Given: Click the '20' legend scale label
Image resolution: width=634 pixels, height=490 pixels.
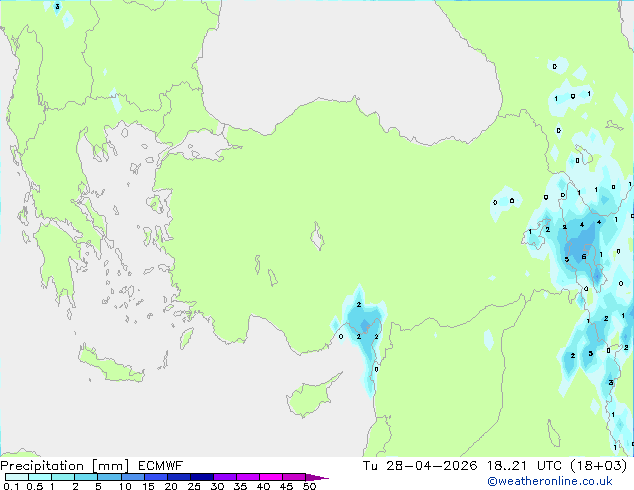Looking at the screenshot, I should click(171, 486).
